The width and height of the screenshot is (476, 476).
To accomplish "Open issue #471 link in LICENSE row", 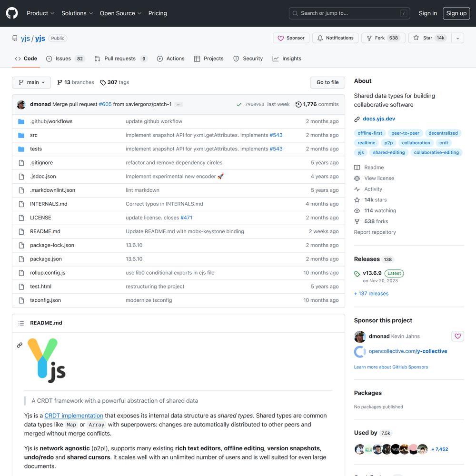I will point(186,218).
